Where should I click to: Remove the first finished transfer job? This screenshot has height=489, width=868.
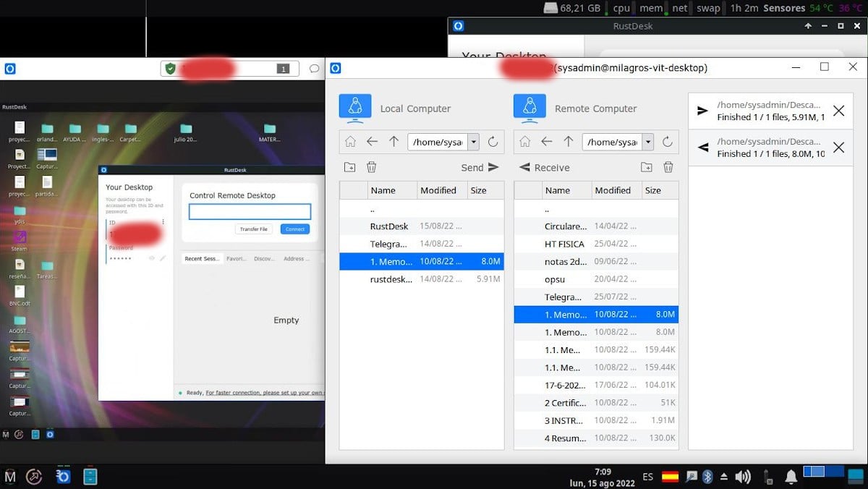point(838,111)
